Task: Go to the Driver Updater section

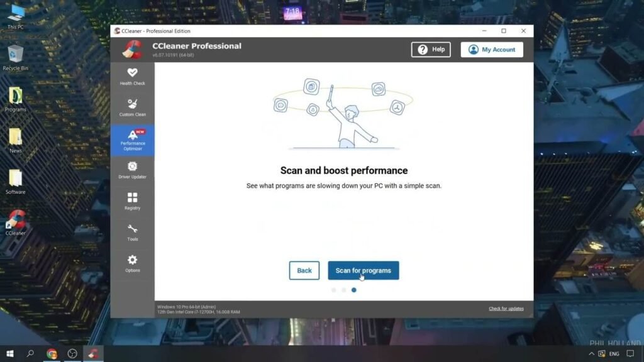Action: (132, 170)
